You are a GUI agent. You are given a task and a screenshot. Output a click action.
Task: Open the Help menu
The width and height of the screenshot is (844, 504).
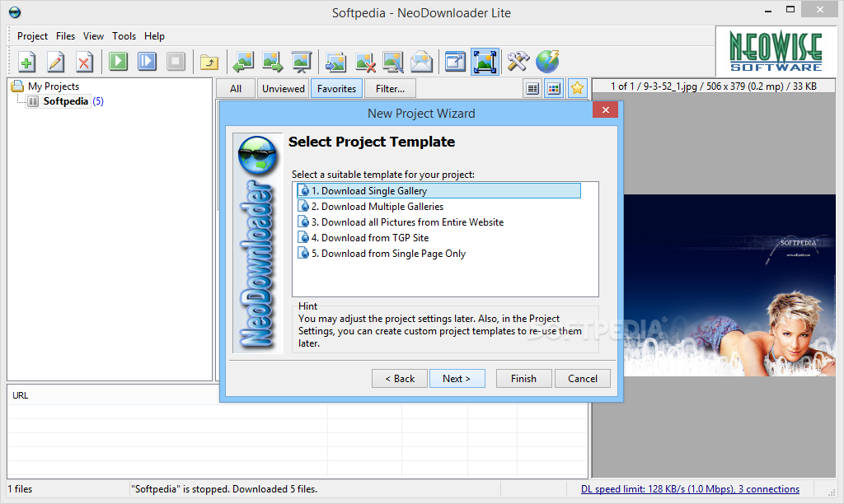click(154, 36)
